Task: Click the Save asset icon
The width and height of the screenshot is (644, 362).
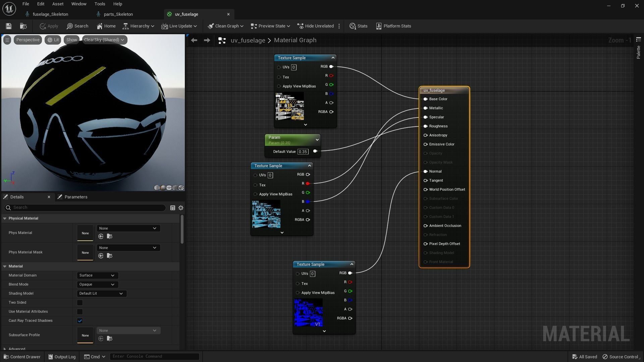Action: (9, 26)
